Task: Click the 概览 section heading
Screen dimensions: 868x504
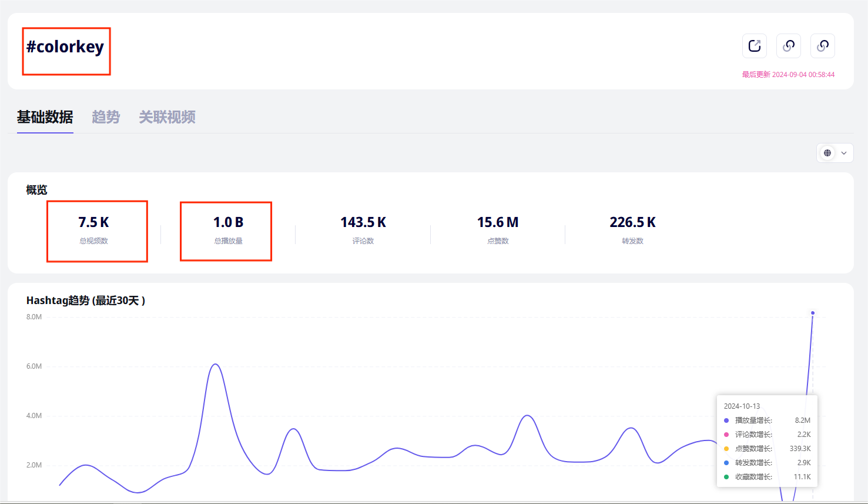Action: point(36,190)
